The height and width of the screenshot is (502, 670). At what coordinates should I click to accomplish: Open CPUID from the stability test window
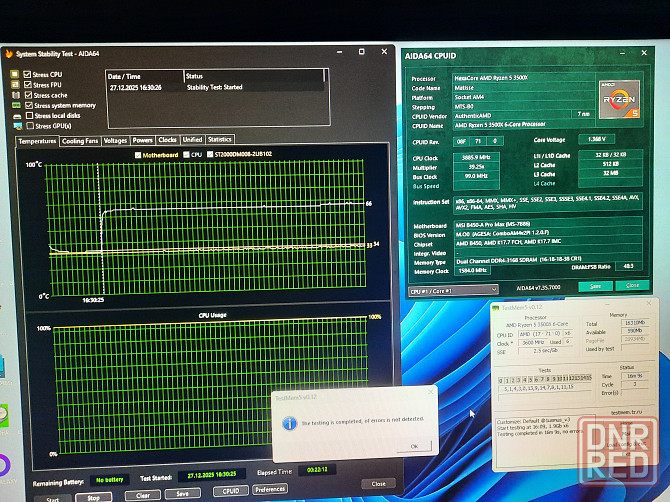pyautogui.click(x=231, y=491)
